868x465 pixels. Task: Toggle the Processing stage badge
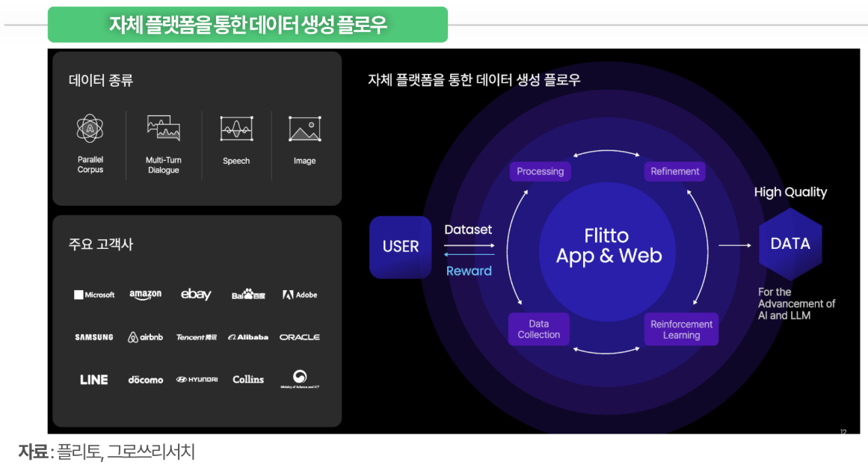[540, 171]
